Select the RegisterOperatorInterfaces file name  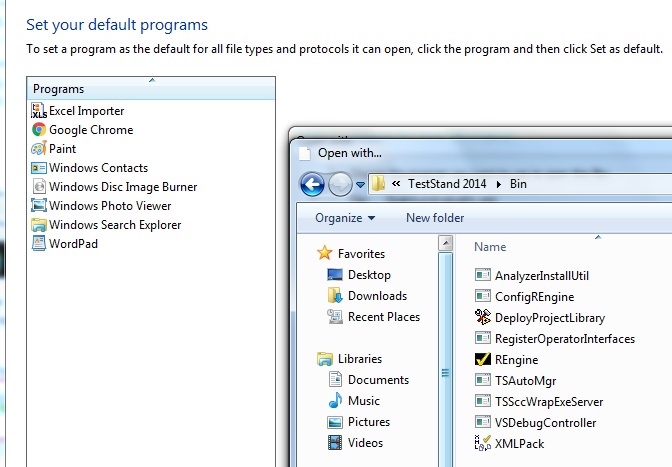point(564,339)
